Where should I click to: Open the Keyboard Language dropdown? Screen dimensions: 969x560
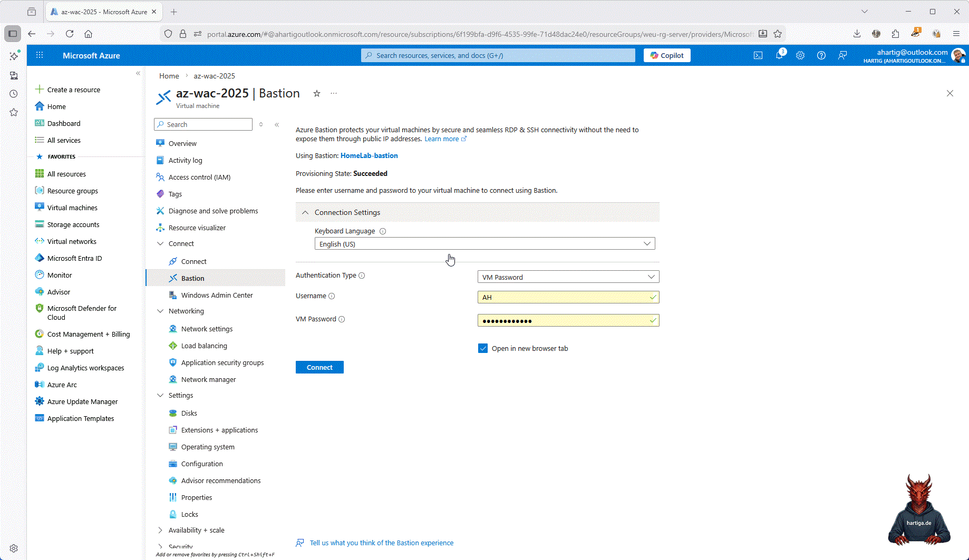[647, 243]
